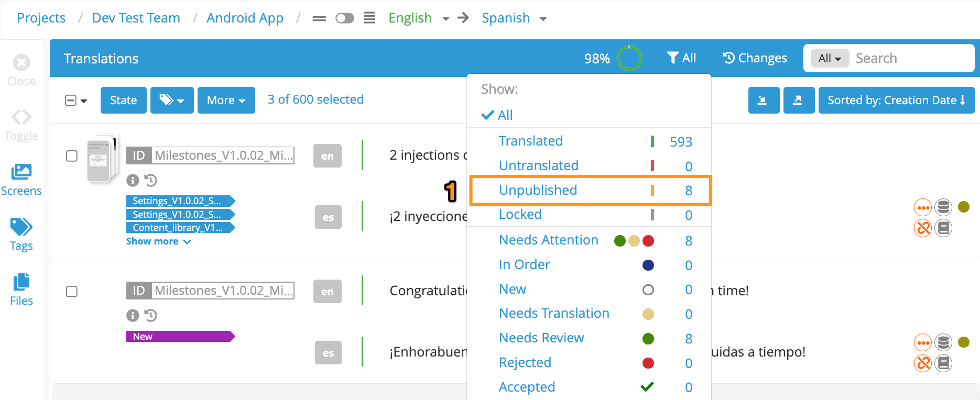The height and width of the screenshot is (400, 980).
Task: Click the export translations icon
Action: (799, 100)
